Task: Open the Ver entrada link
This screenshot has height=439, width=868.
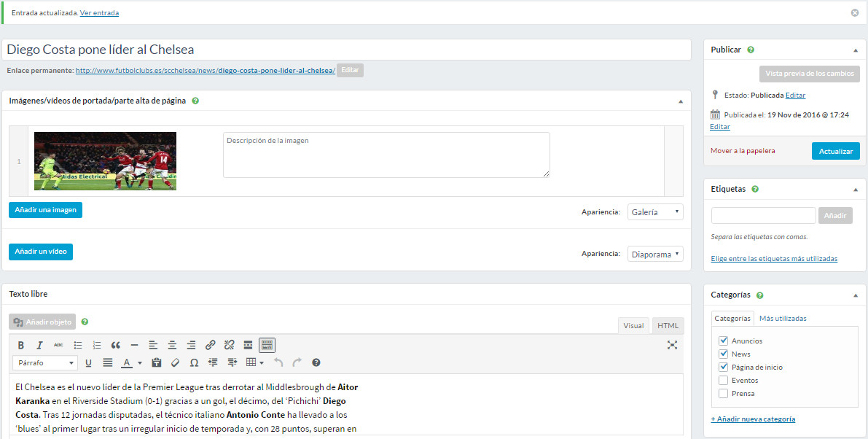Action: click(x=99, y=12)
